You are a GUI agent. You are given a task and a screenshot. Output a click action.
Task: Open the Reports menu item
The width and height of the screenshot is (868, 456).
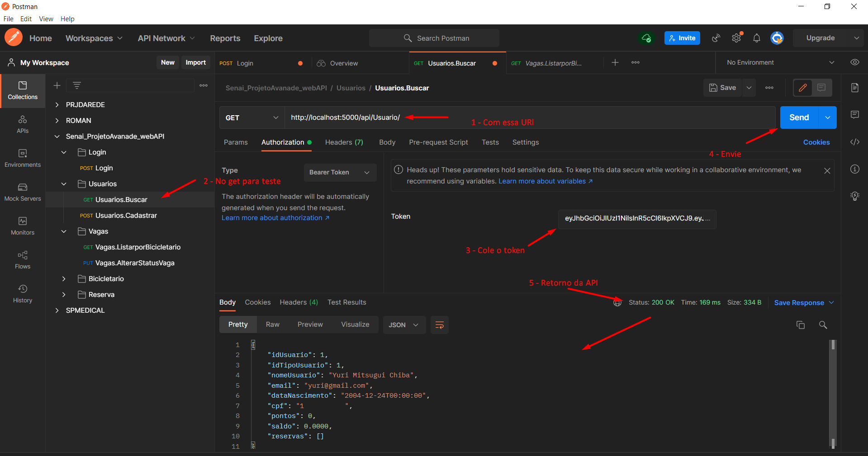225,38
